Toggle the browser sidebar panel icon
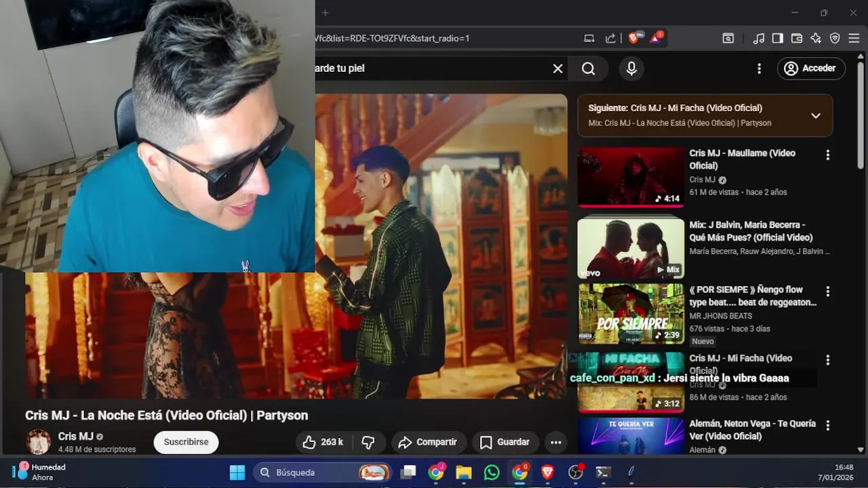 coord(778,39)
